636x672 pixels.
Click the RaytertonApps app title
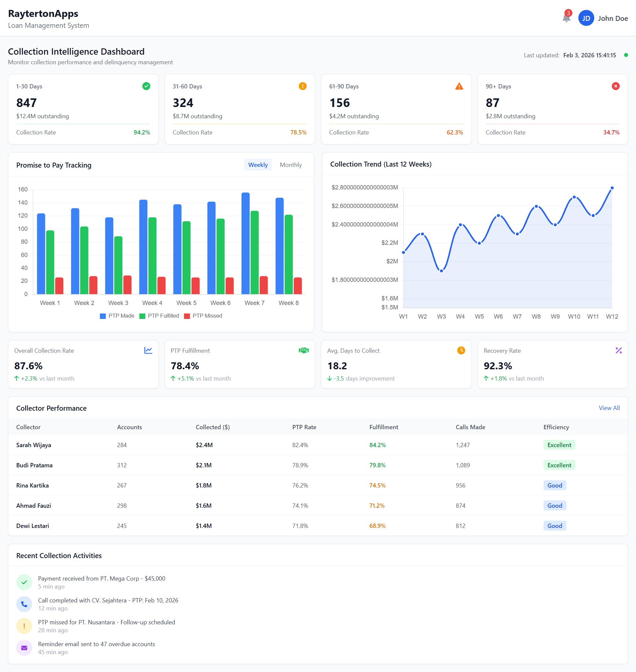tap(43, 14)
